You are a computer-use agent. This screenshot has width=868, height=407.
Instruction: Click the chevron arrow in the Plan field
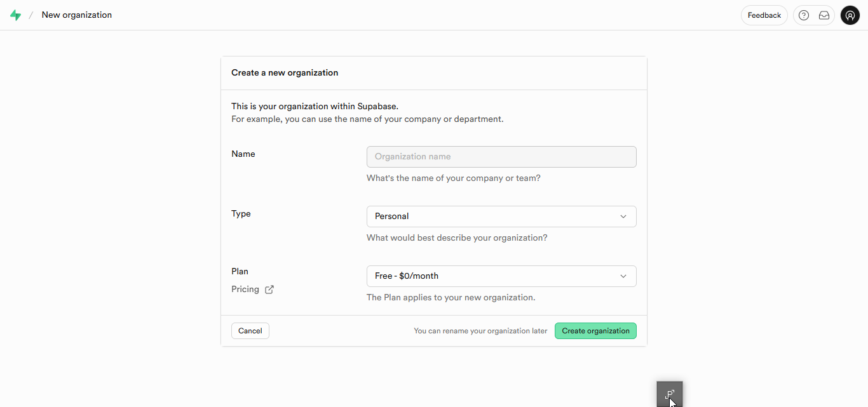[x=623, y=276]
